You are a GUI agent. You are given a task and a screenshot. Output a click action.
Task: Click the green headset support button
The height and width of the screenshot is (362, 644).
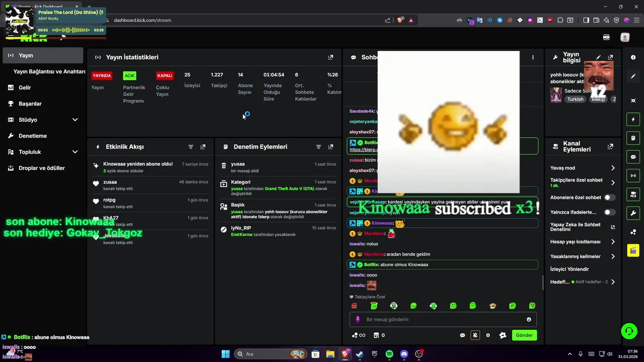[629, 331]
